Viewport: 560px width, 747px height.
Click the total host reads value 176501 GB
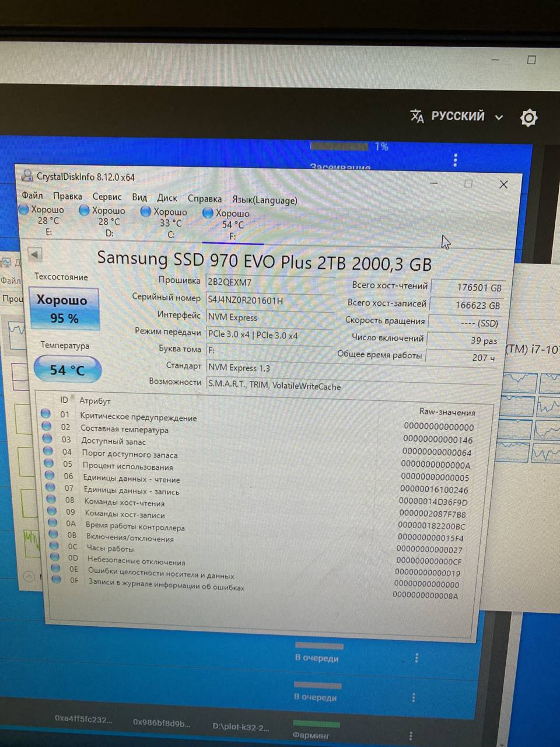click(467, 287)
